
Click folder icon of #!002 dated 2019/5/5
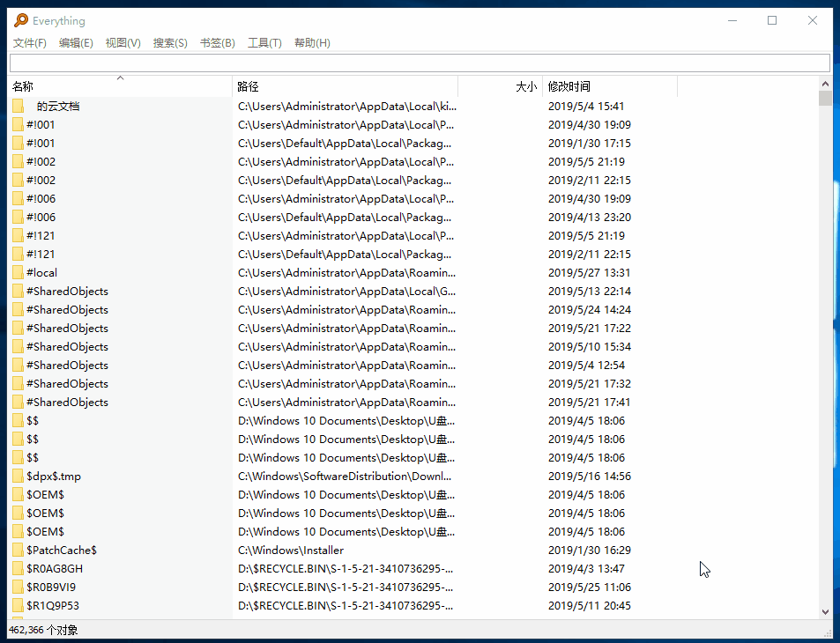(19, 162)
